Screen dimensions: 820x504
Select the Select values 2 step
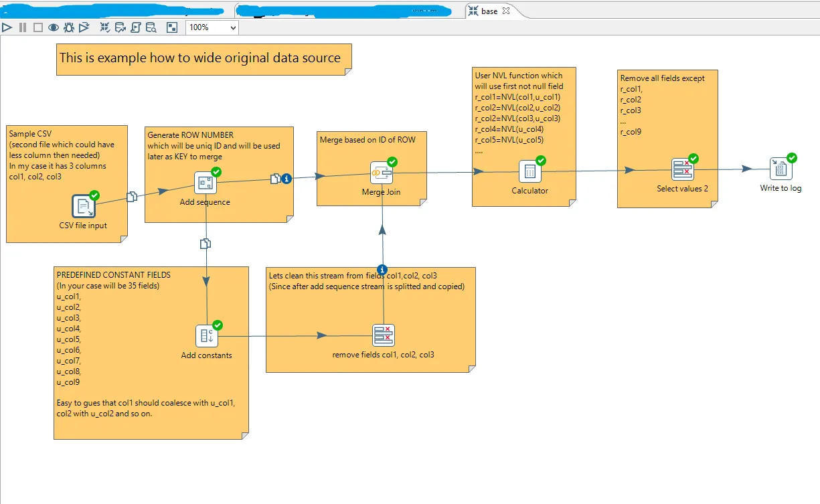(682, 169)
